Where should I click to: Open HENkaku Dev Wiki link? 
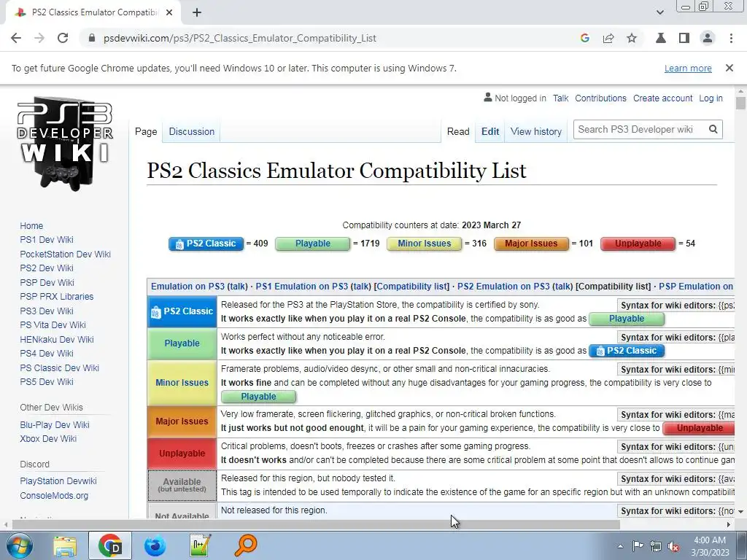click(57, 340)
